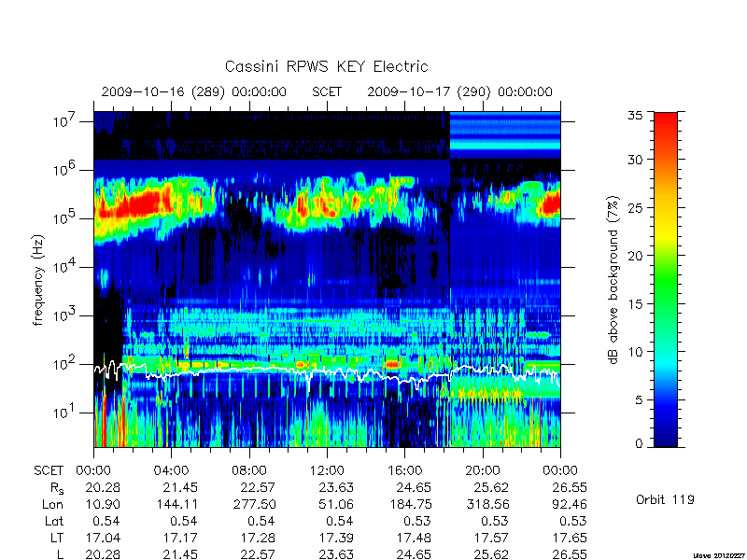
Task: Click the 'Lat' row label
Action: [x=54, y=521]
